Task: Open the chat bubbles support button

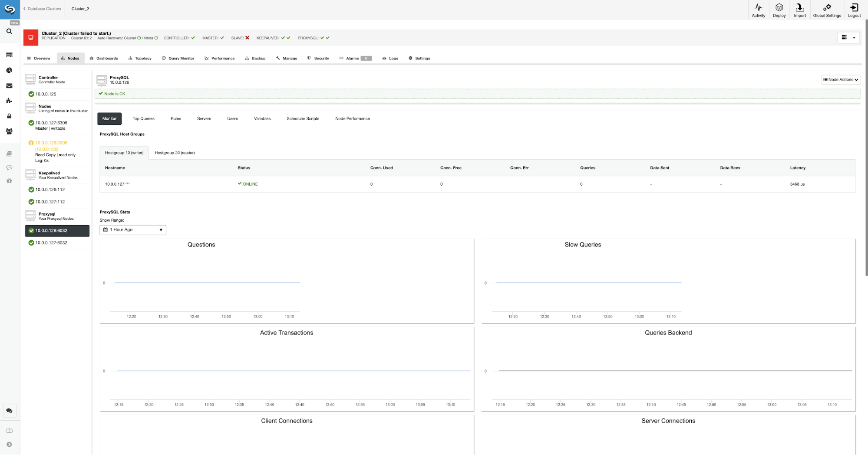Action: (9, 411)
